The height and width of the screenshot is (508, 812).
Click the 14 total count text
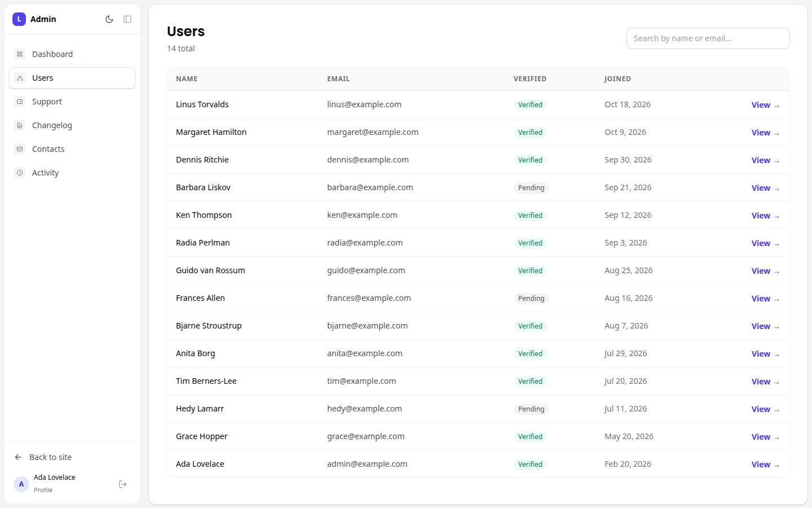(x=180, y=49)
